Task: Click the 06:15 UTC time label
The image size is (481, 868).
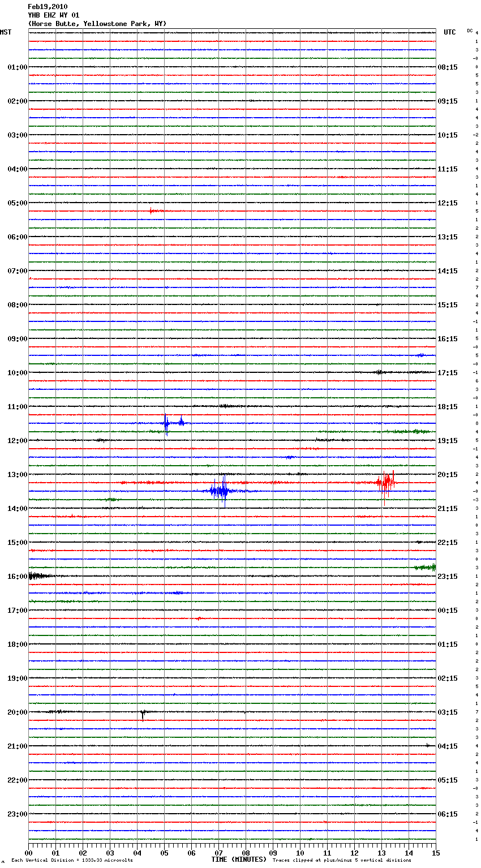Action: tap(448, 814)
